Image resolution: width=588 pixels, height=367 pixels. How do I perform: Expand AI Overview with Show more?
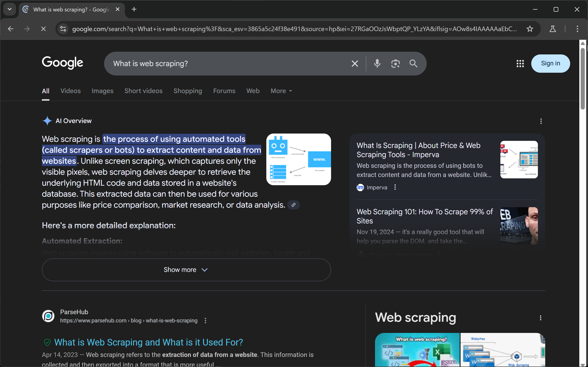coord(186,270)
